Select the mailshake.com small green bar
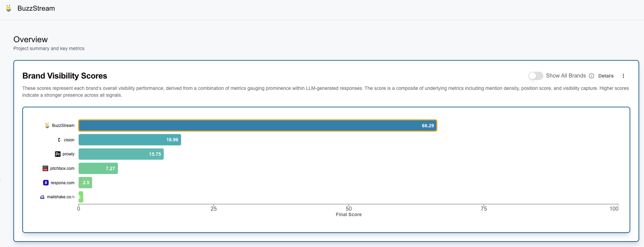Screen dimensions: 644x247 tap(81, 197)
